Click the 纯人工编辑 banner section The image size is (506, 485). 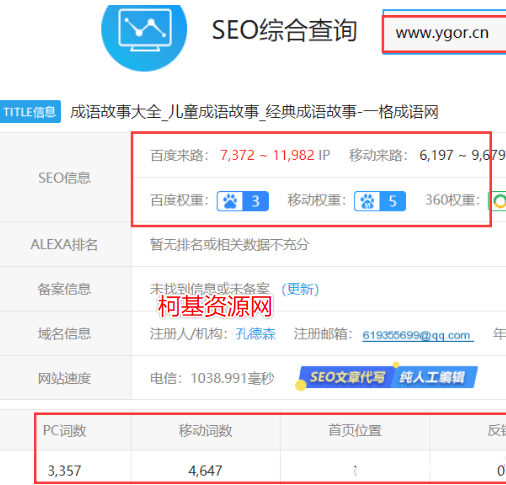(434, 377)
